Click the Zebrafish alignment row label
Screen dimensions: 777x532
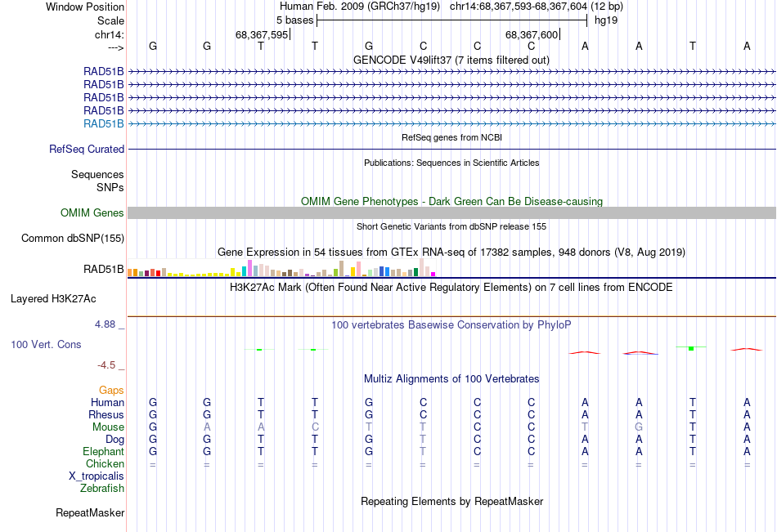(x=102, y=489)
